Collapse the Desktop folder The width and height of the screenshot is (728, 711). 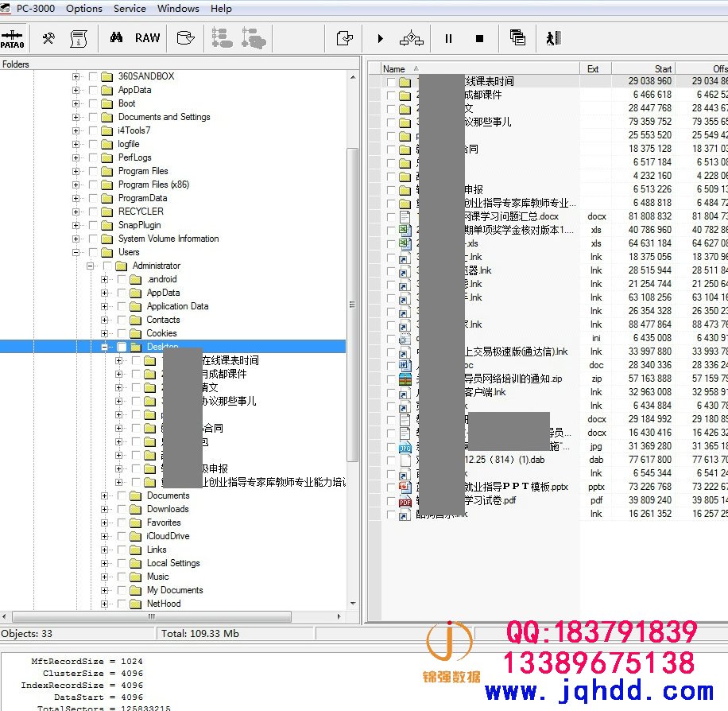click(x=104, y=347)
